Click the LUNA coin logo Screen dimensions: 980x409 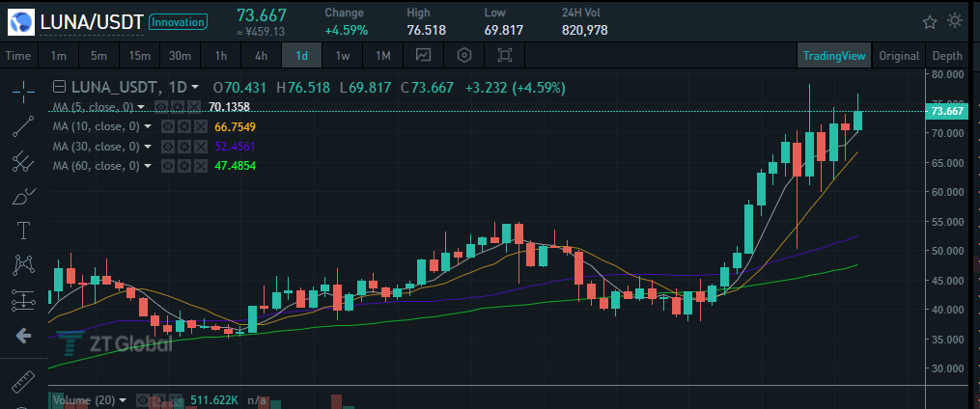[22, 22]
